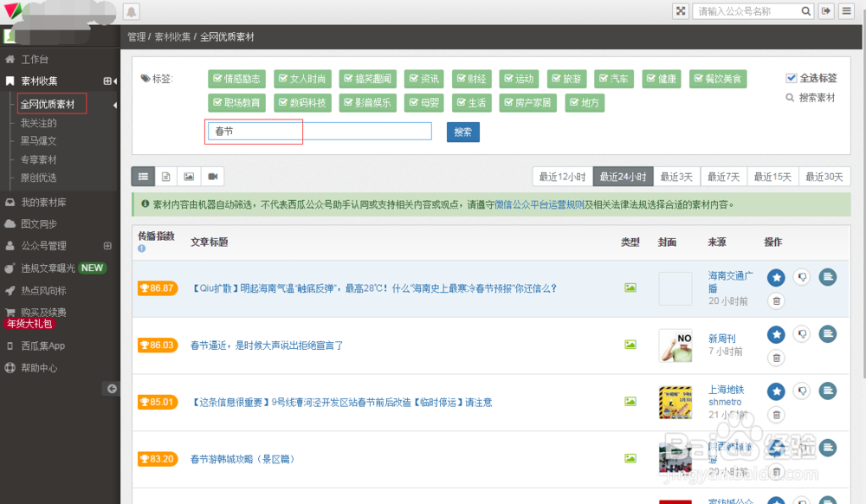866x504 pixels.
Task: Delete the 上海地铁 shmetro article
Action: tap(776, 416)
